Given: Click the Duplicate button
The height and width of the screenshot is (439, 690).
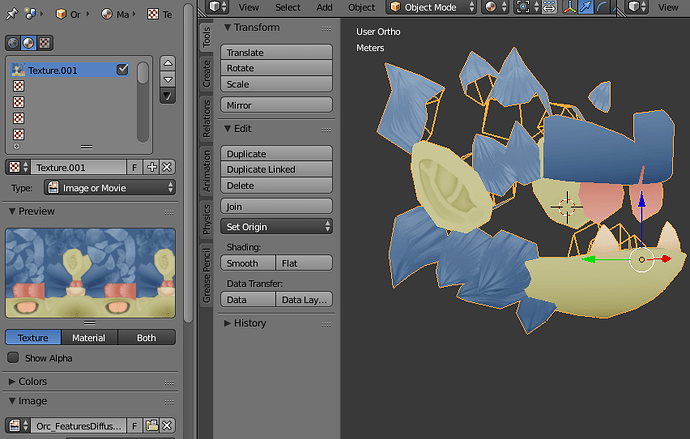Looking at the screenshot, I should tap(276, 154).
